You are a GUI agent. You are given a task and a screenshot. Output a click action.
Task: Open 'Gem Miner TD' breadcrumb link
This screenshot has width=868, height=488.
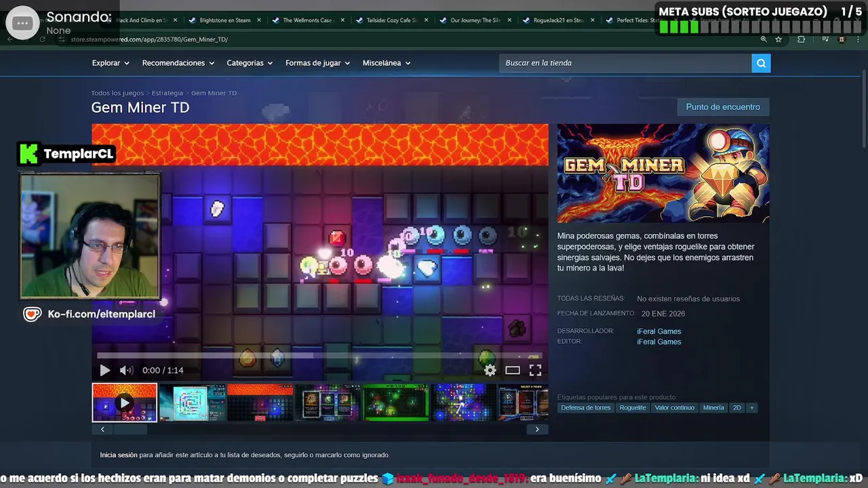pyautogui.click(x=214, y=93)
